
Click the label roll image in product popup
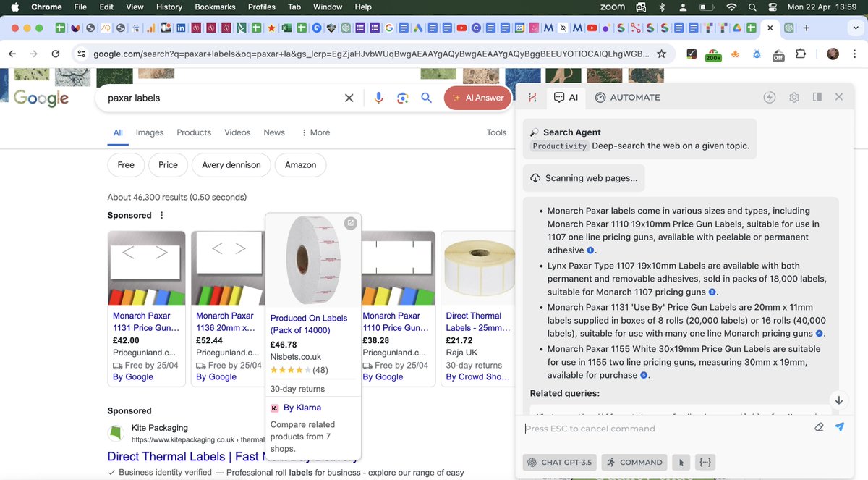tap(313, 260)
